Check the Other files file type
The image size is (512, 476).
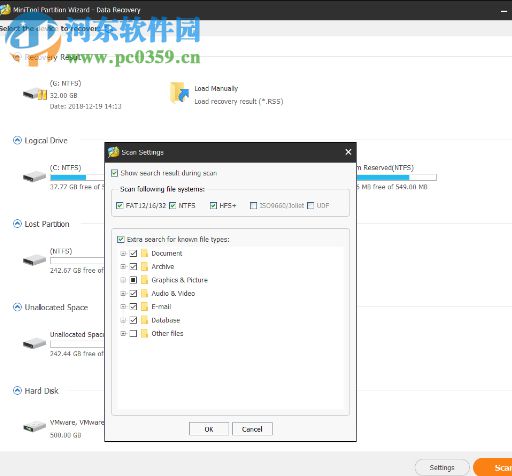(133, 333)
